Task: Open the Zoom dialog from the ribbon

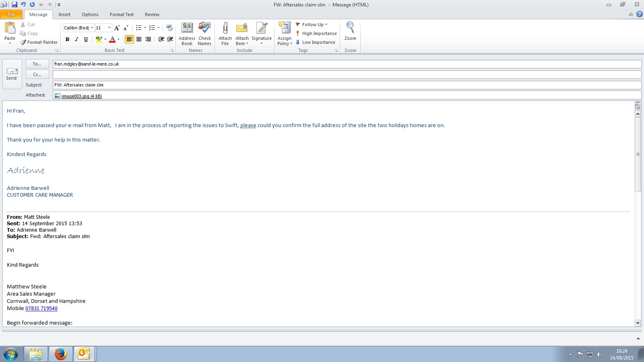Action: point(350,31)
